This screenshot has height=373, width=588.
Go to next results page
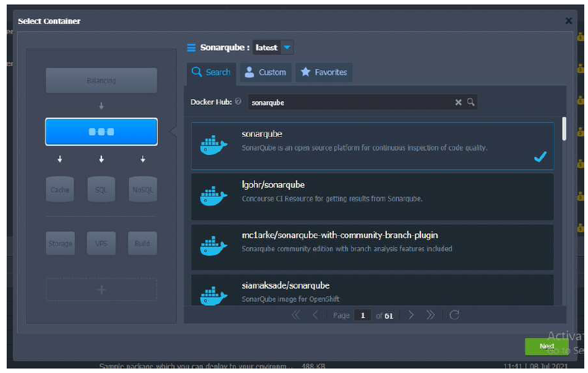pyautogui.click(x=411, y=315)
